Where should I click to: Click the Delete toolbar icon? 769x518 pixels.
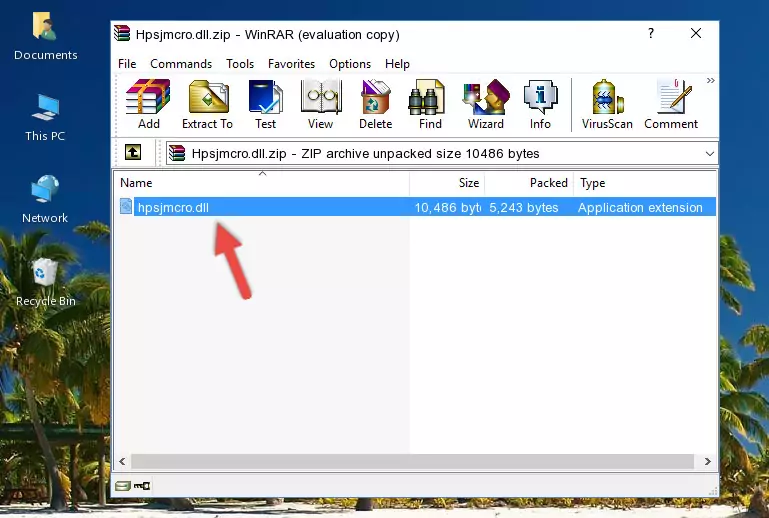375,104
